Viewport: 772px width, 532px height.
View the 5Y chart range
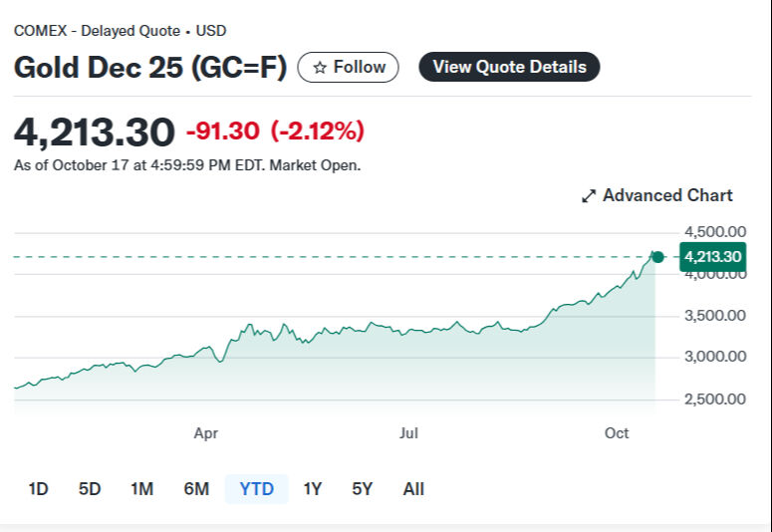[362, 489]
